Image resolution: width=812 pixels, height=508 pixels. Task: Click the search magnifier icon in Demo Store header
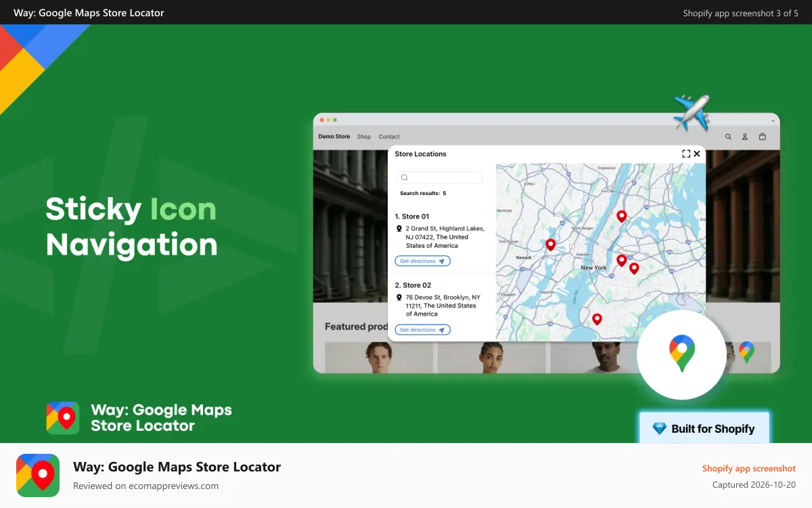728,137
